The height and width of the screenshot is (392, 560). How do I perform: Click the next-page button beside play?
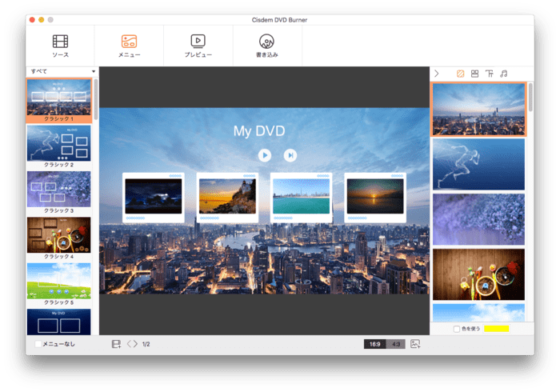[x=290, y=155]
